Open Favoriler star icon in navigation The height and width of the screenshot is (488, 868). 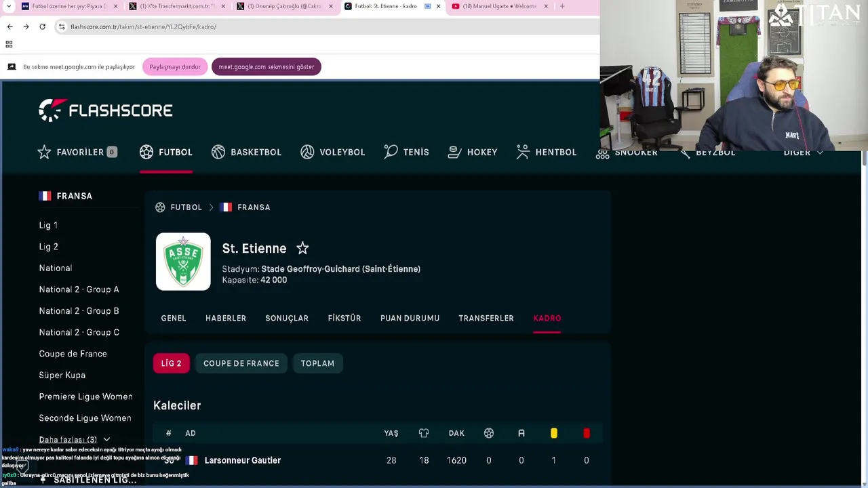click(x=44, y=152)
